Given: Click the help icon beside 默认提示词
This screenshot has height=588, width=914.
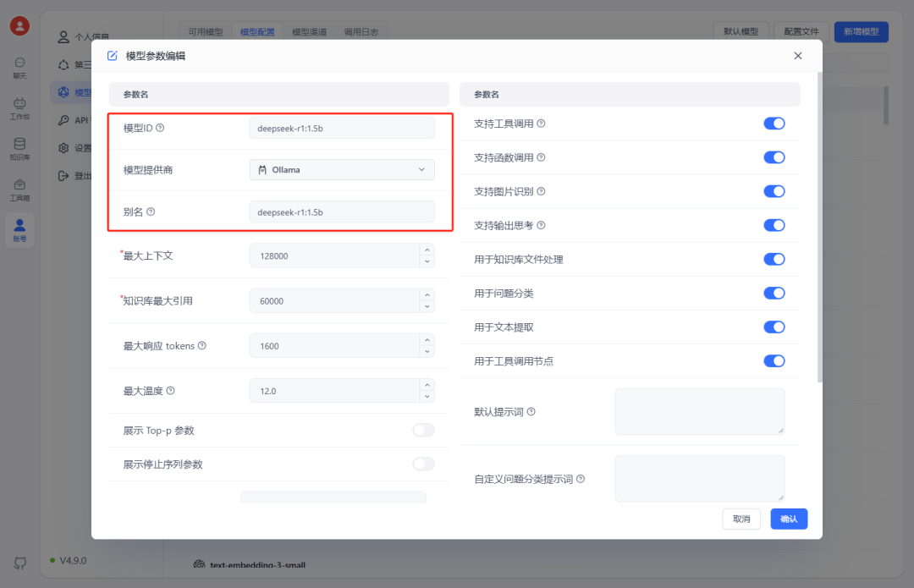Looking at the screenshot, I should click(x=531, y=411).
